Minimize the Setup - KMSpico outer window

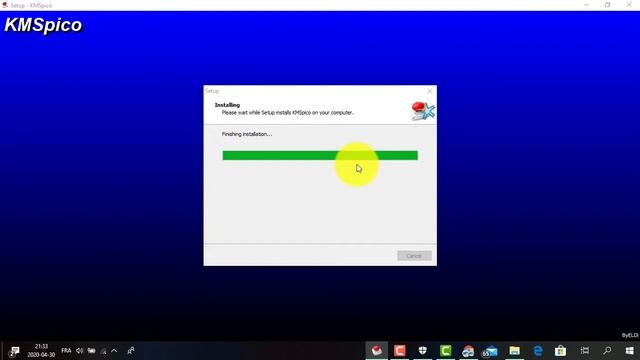coord(587,5)
